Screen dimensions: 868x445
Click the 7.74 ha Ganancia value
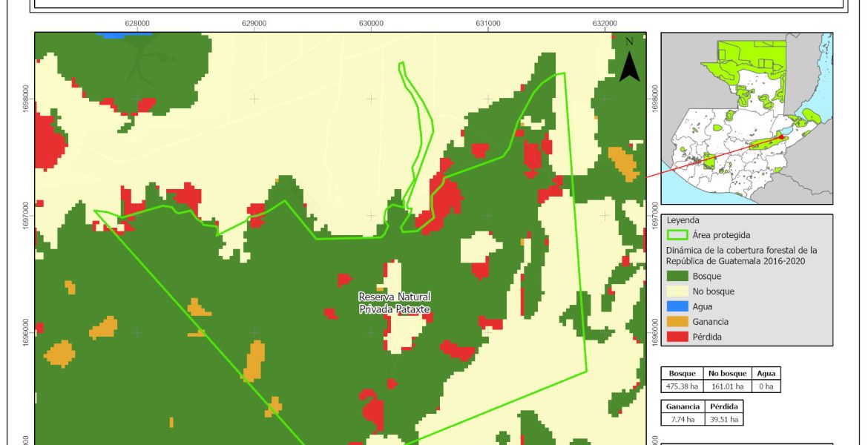coord(682,419)
